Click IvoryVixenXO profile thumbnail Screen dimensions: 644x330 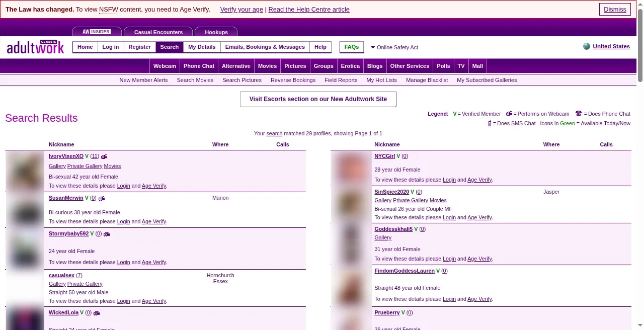pos(26,171)
